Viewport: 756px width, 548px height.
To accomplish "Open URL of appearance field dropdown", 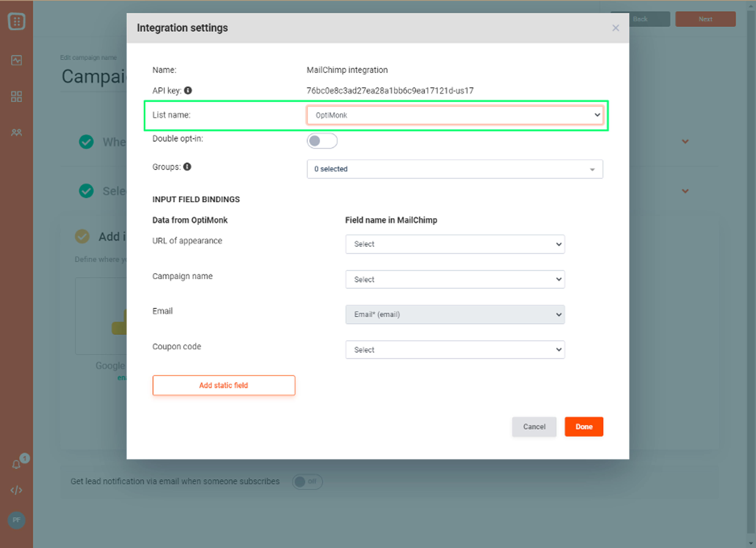I will click(x=455, y=244).
